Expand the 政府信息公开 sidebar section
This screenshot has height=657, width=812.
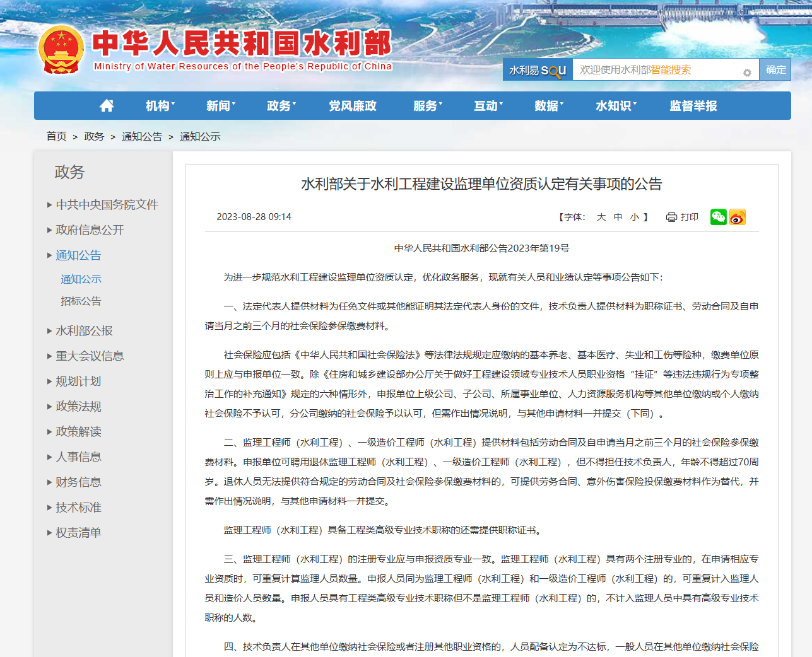[x=90, y=230]
